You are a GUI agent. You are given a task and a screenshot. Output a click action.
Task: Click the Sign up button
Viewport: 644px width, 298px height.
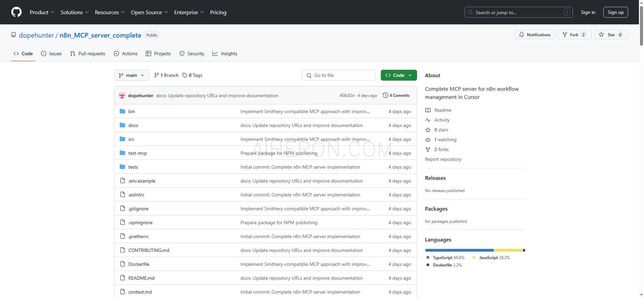tap(616, 12)
